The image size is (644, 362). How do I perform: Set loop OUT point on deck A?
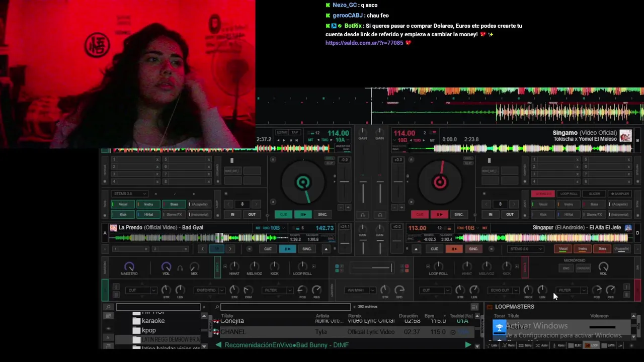click(x=252, y=214)
